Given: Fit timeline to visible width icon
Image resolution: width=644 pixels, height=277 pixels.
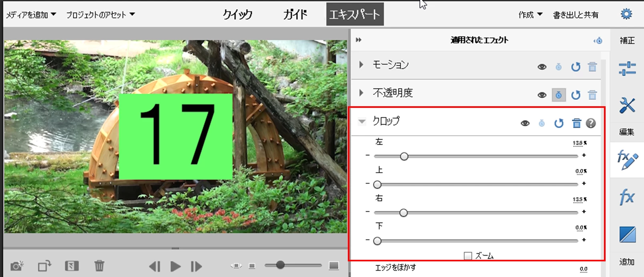Looking at the screenshot, I should (x=236, y=266).
